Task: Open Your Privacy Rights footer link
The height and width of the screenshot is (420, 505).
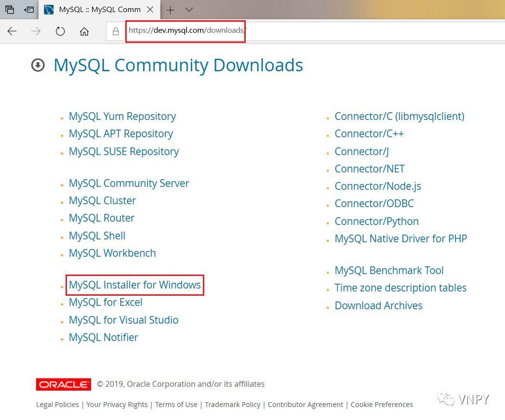Action: tap(117, 405)
